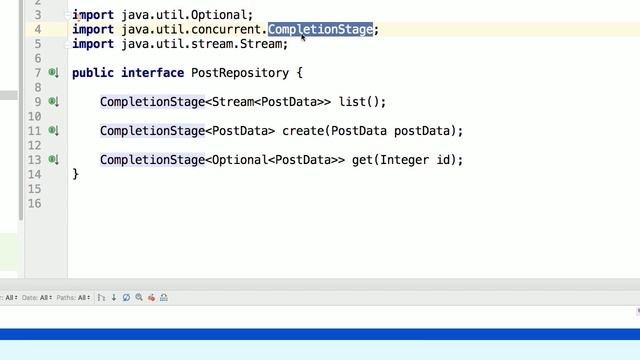The image size is (640, 360).
Task: Click CompletionStage on line 9
Action: coord(152,102)
